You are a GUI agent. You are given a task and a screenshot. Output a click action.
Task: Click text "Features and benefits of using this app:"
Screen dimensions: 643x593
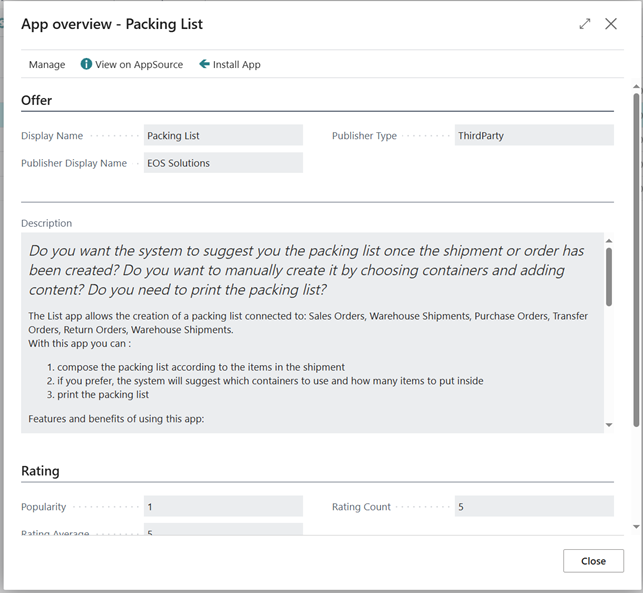[116, 419]
